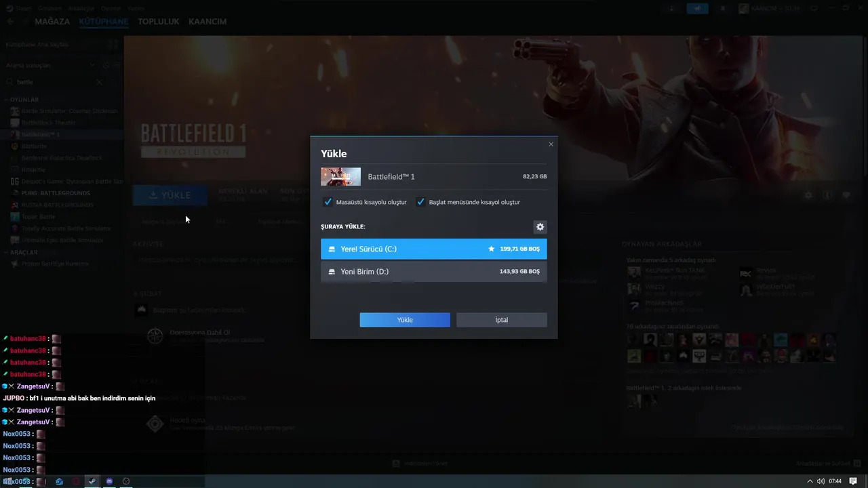Open library recent-activity clock filter icon

click(x=106, y=65)
